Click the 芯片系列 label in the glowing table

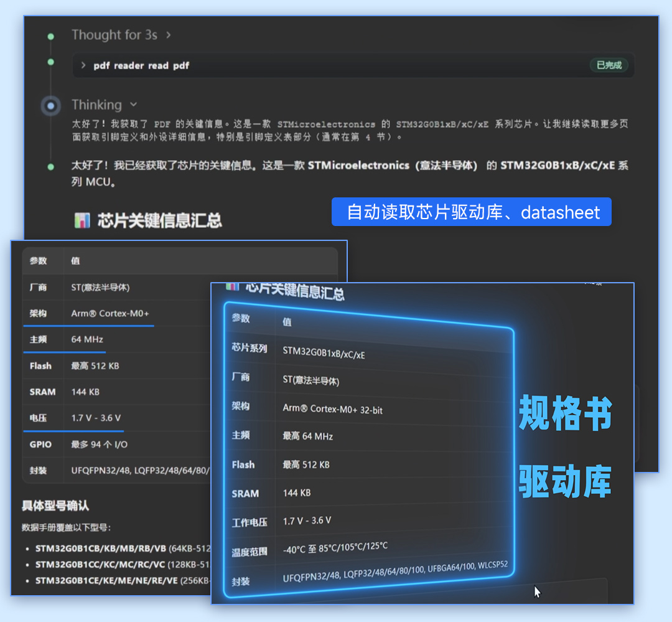[250, 348]
